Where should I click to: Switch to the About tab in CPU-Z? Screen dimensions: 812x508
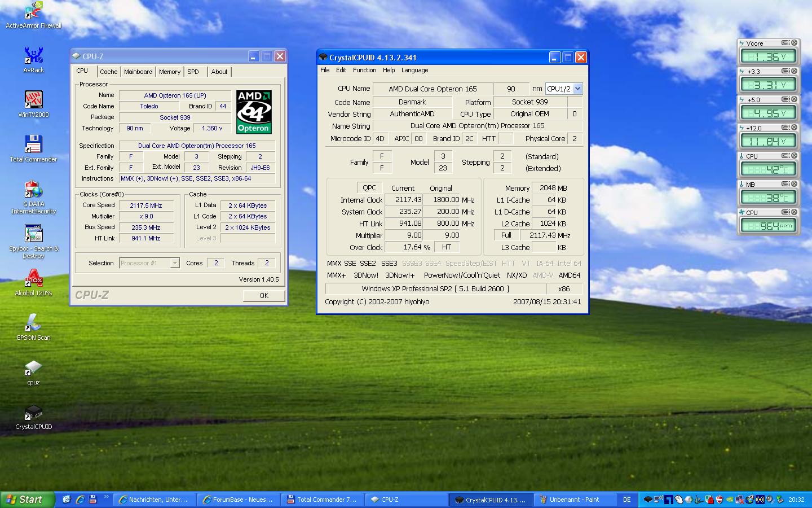point(219,72)
